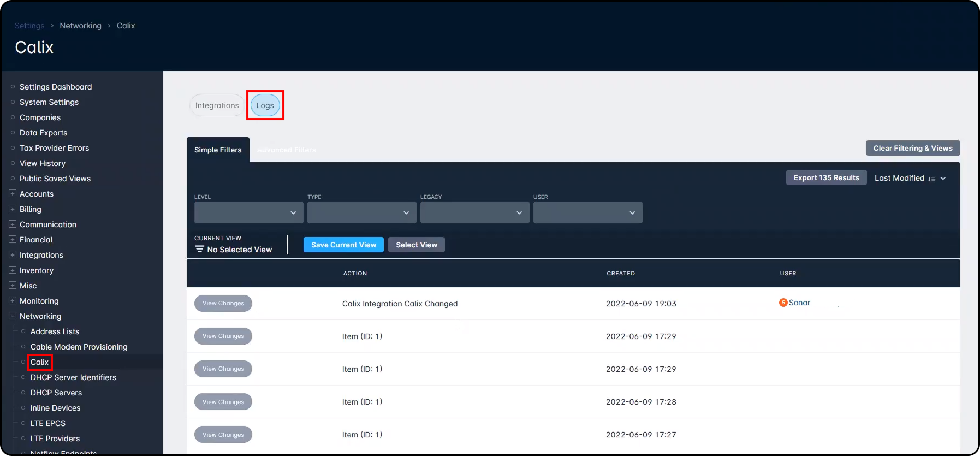Open the LEVEL filter dropdown
This screenshot has height=456, width=980.
click(249, 212)
